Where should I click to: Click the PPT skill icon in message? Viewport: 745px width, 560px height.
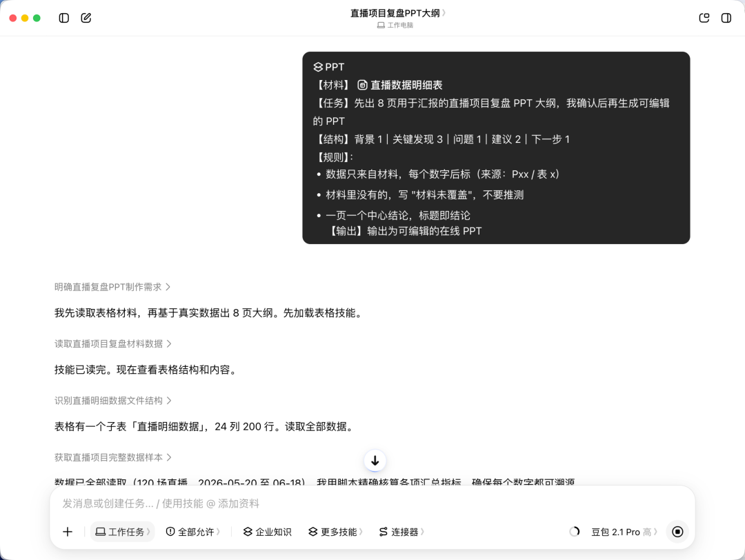point(318,67)
